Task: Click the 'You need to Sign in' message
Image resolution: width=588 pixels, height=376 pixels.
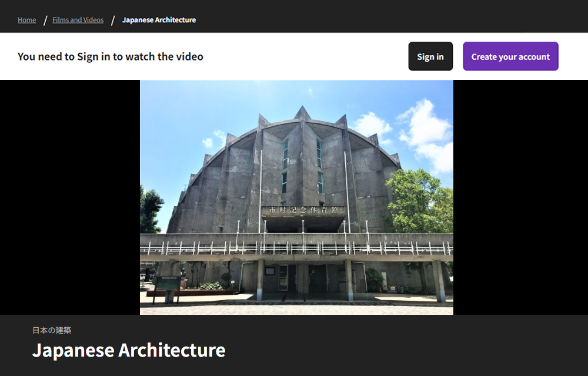Action: pyautogui.click(x=111, y=56)
